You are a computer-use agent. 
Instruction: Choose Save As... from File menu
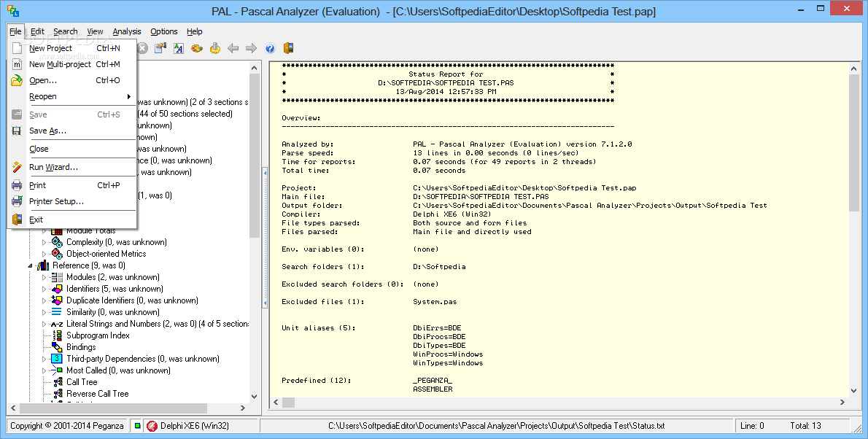coord(72,131)
